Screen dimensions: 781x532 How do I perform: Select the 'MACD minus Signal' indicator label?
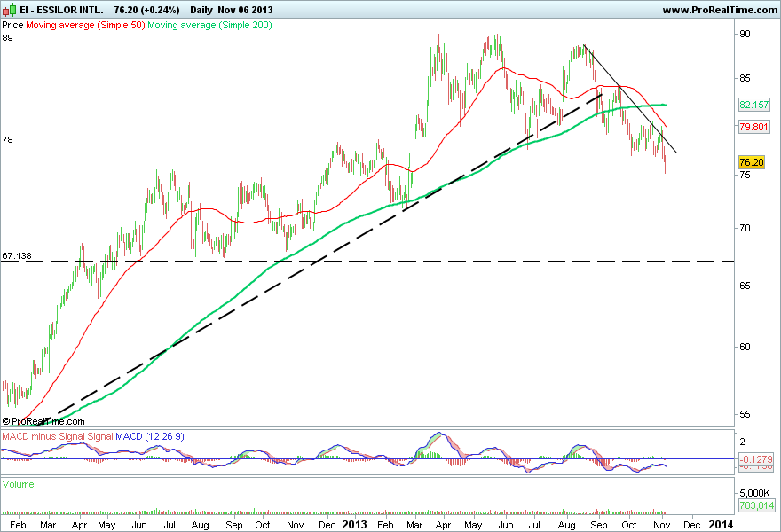(43, 436)
